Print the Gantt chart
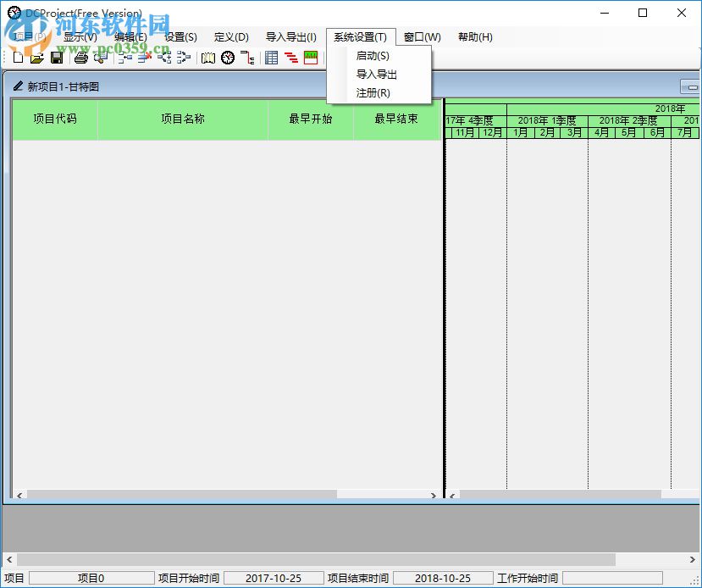This screenshot has height=588, width=702. [79, 57]
